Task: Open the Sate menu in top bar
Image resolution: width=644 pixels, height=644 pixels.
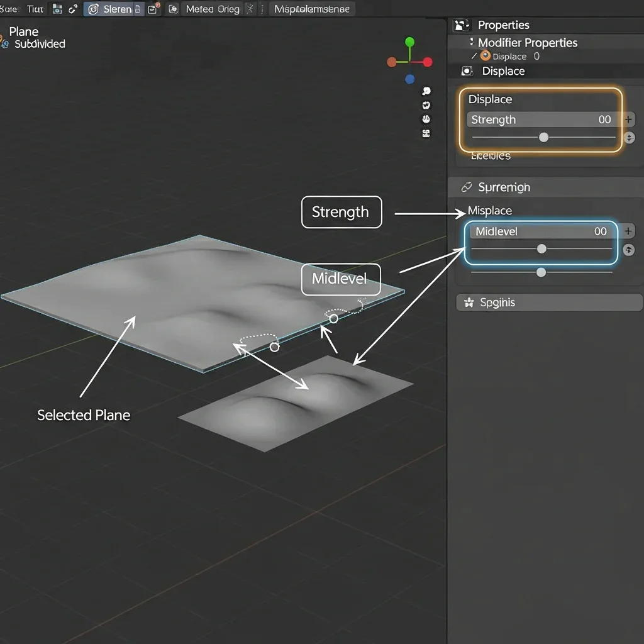Action: (9, 9)
